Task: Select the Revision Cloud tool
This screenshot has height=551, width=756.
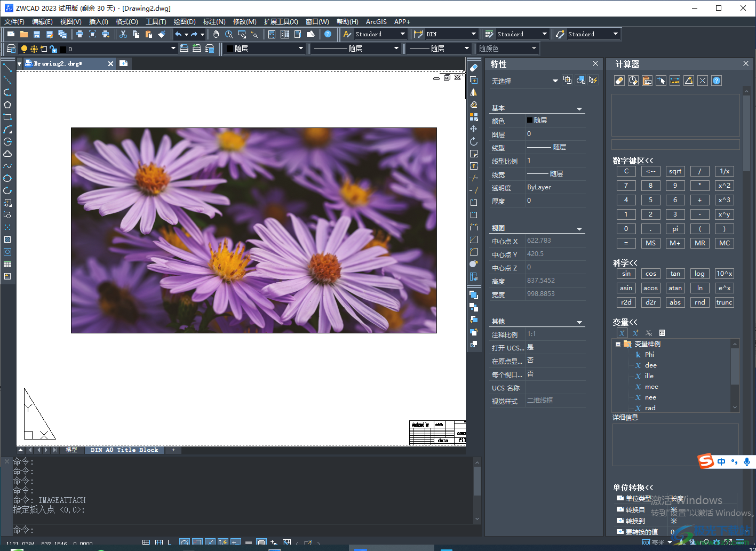Action: tap(7, 154)
